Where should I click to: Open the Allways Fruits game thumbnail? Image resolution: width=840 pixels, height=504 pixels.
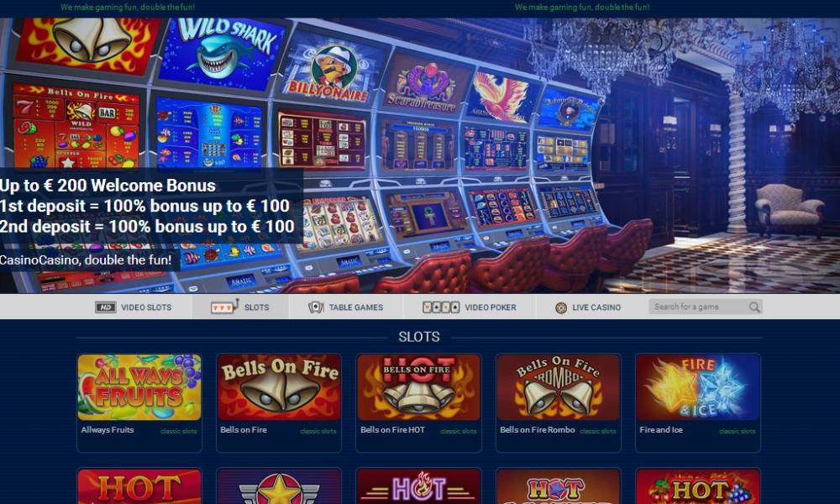coord(139,386)
